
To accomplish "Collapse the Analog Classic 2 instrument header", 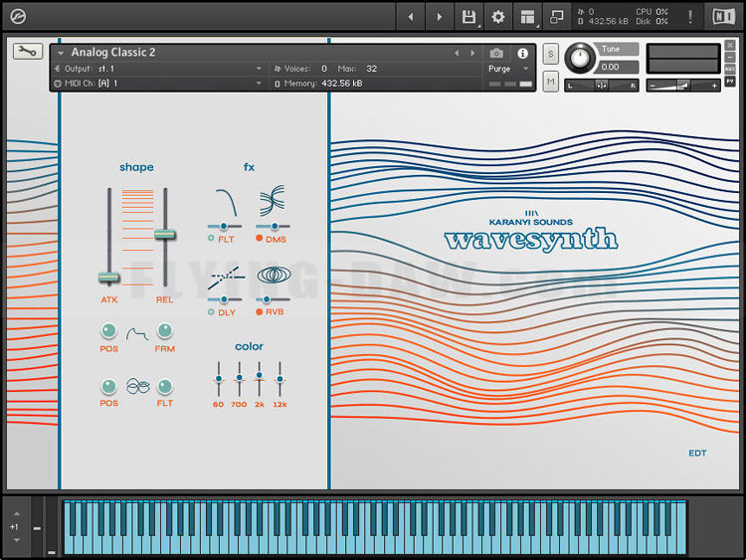I will tap(60, 53).
